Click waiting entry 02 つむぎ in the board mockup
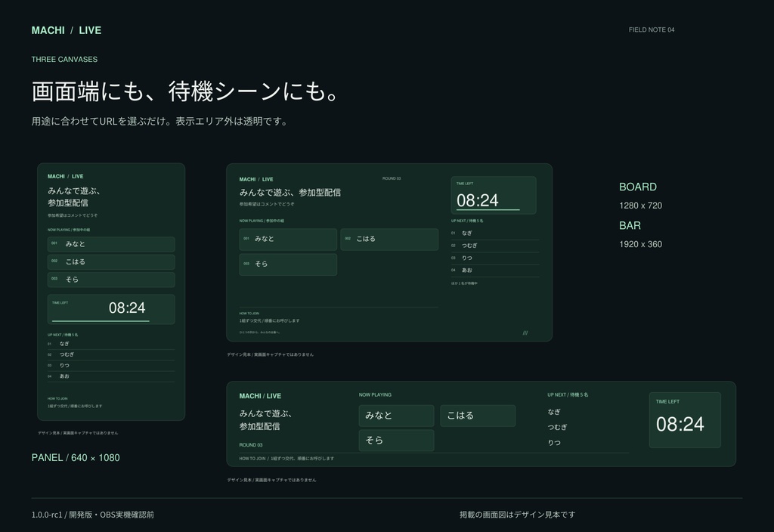This screenshot has height=532, width=774. coord(494,246)
